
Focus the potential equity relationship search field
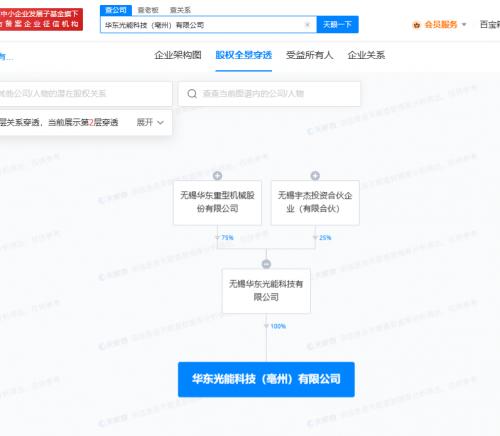pyautogui.click(x=86, y=94)
